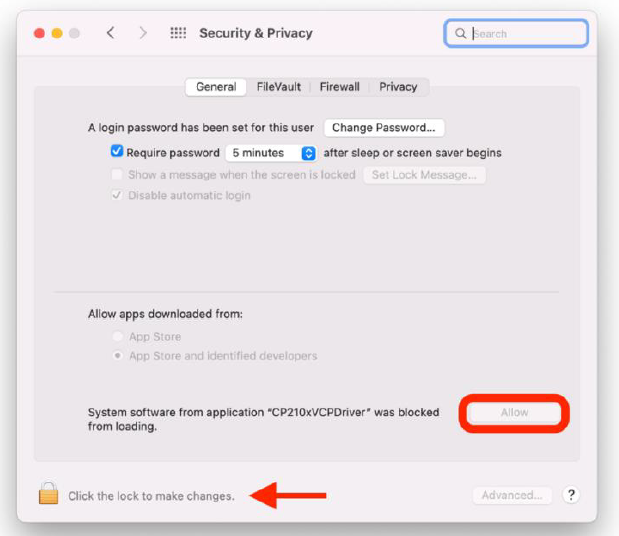Go back with the left chevron
The image size is (619, 536).
[110, 33]
